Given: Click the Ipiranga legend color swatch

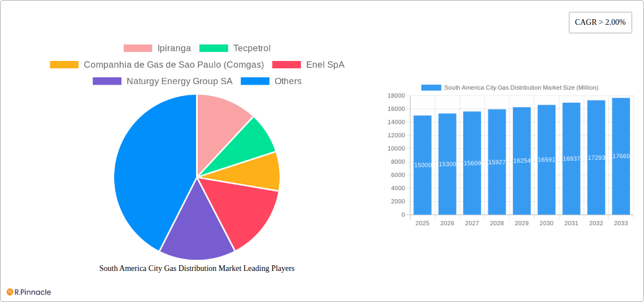Looking at the screenshot, I should coord(138,49).
